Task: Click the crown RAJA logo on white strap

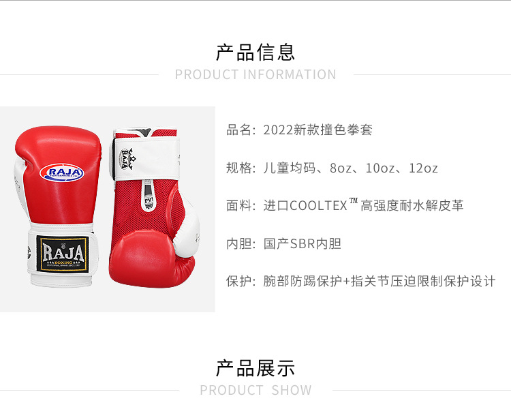Action: click(127, 159)
